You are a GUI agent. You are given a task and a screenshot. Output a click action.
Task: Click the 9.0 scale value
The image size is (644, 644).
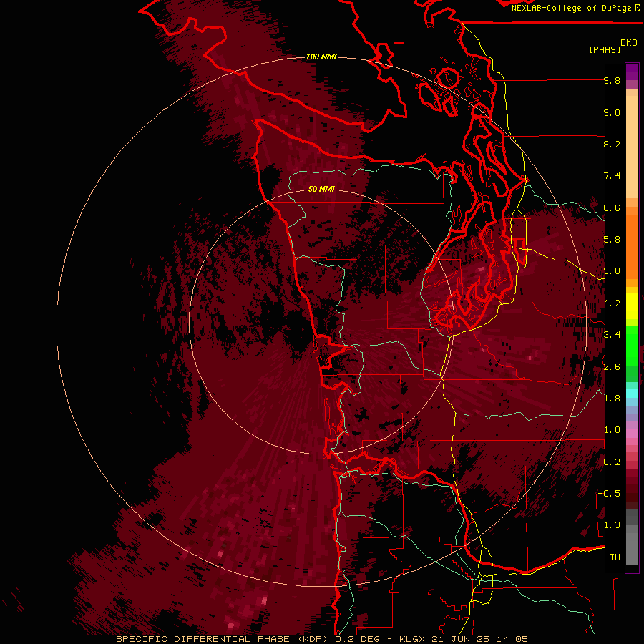click(612, 112)
